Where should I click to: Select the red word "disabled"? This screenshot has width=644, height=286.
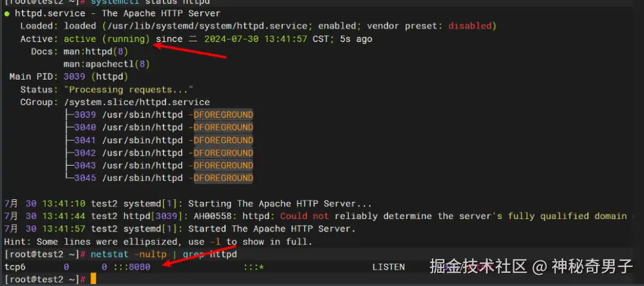click(470, 26)
